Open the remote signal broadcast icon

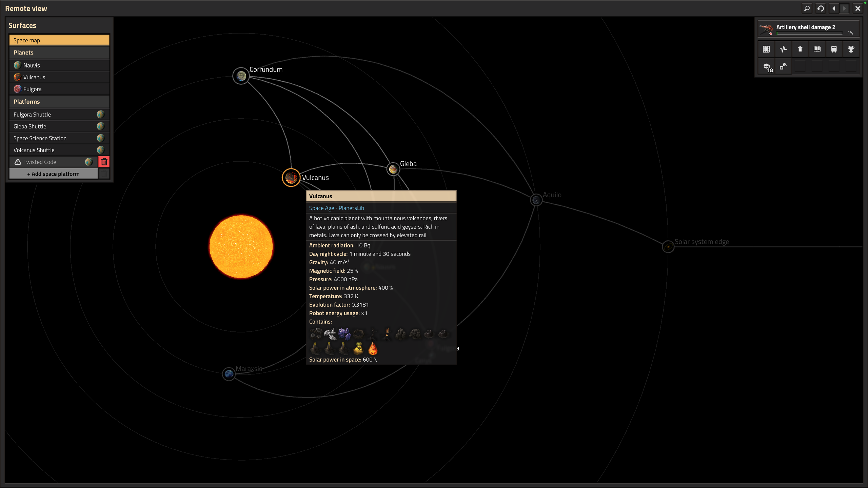pyautogui.click(x=783, y=66)
